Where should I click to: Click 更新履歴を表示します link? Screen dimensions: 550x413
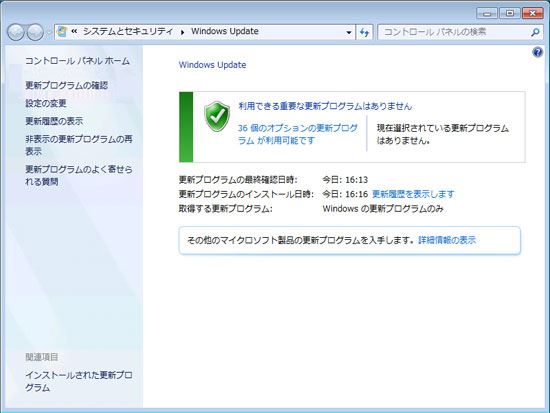coord(413,194)
